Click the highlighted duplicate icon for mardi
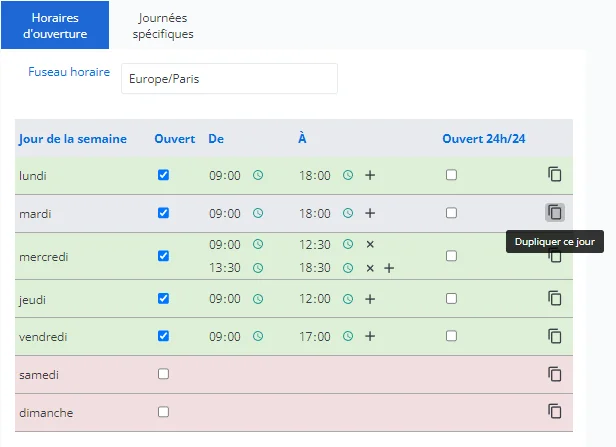The image size is (616, 447). [554, 213]
